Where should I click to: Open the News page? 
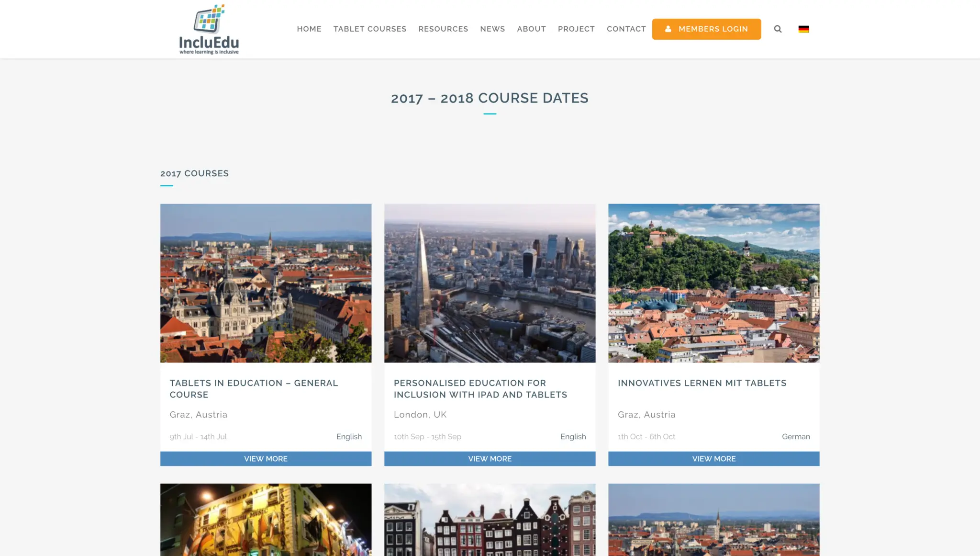[x=492, y=29]
